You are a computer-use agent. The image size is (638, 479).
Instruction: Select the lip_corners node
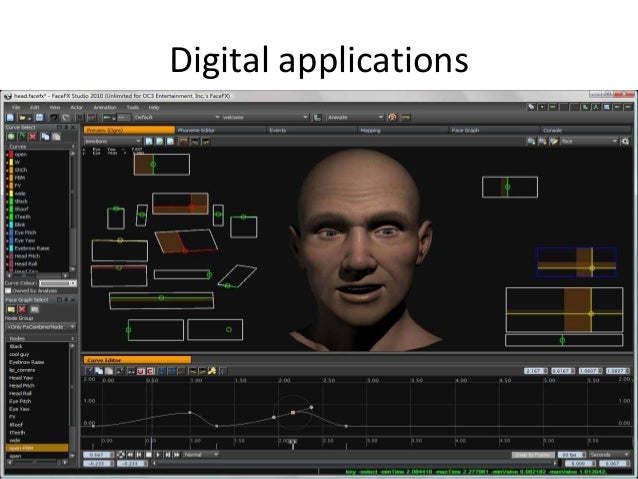[22, 370]
